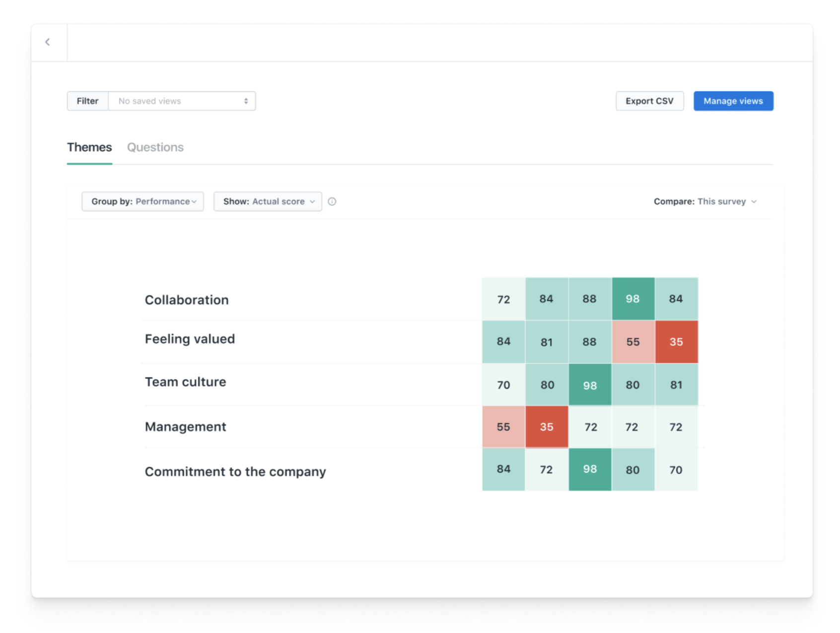The width and height of the screenshot is (840, 633).
Task: Click the pink 55 Management cell
Action: tap(503, 427)
